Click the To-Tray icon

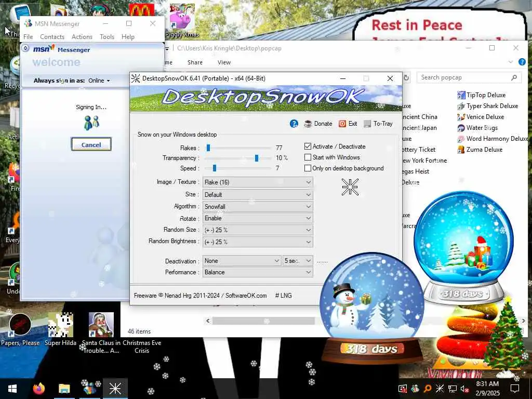[x=367, y=124]
